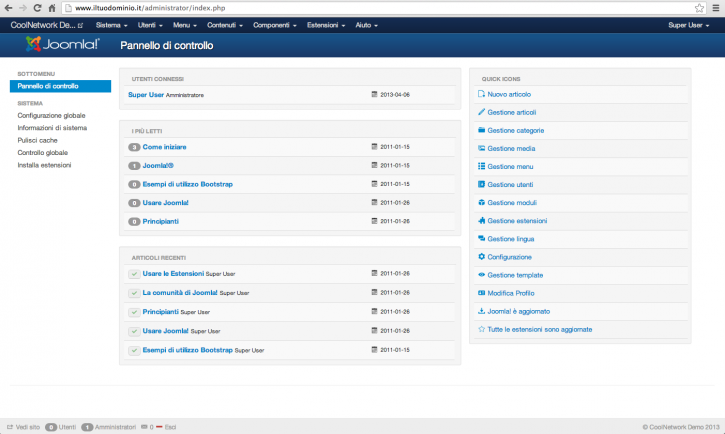Viewport: 725px width, 434px height.
Task: Expand the Aiuto dropdown menu
Action: 367,25
